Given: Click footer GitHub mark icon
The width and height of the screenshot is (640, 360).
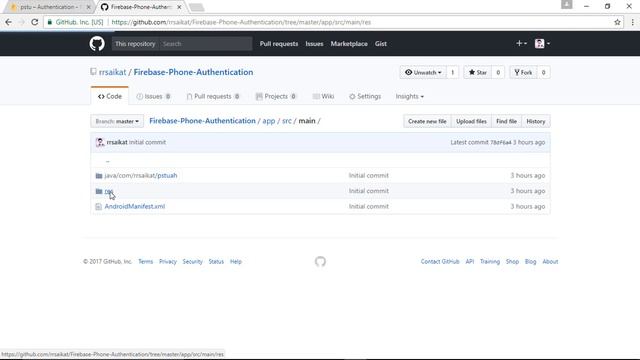Looking at the screenshot, I should 320,261.
